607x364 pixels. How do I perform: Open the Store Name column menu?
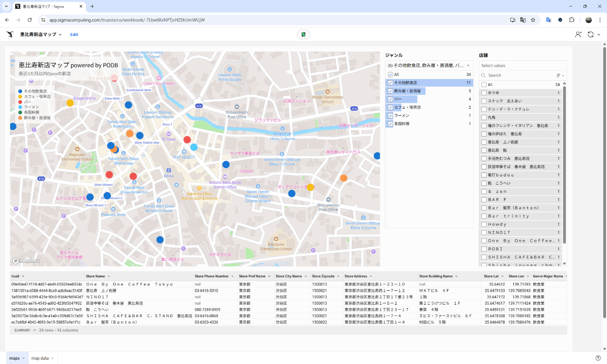point(109,276)
